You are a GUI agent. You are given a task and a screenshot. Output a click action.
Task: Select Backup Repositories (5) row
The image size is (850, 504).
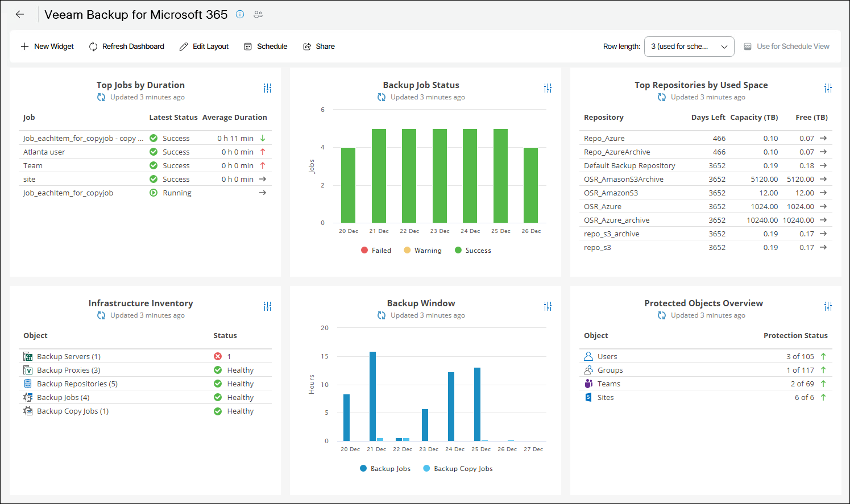(145, 384)
